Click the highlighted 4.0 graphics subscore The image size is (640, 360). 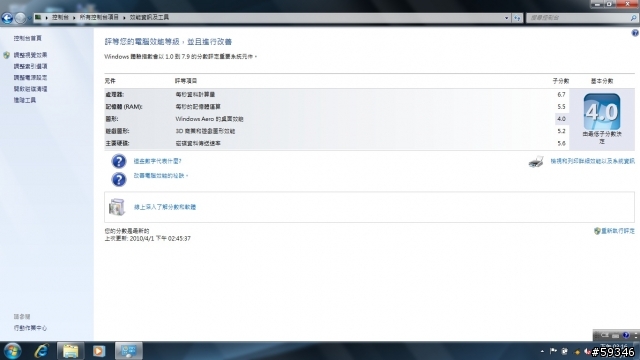pyautogui.click(x=561, y=119)
